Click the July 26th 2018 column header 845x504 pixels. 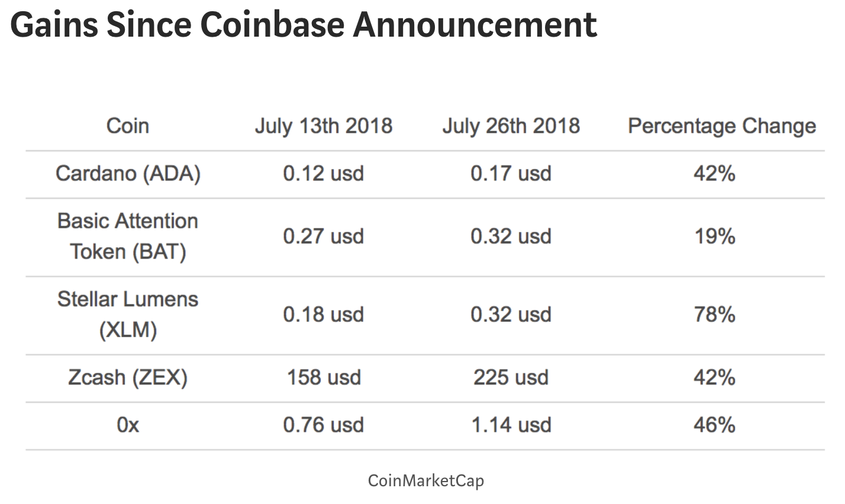pyautogui.click(x=511, y=126)
